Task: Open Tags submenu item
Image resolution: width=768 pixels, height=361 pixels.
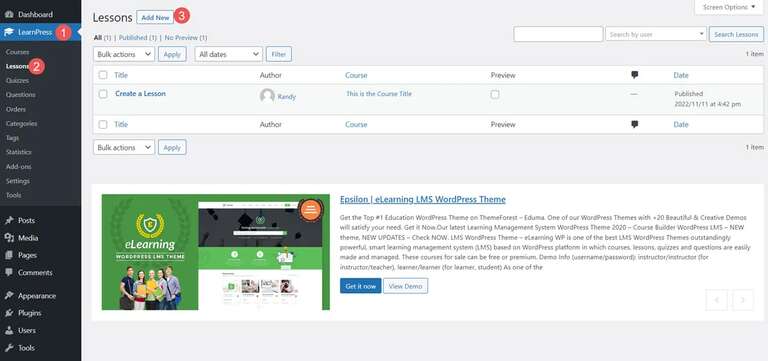Action: (13, 138)
